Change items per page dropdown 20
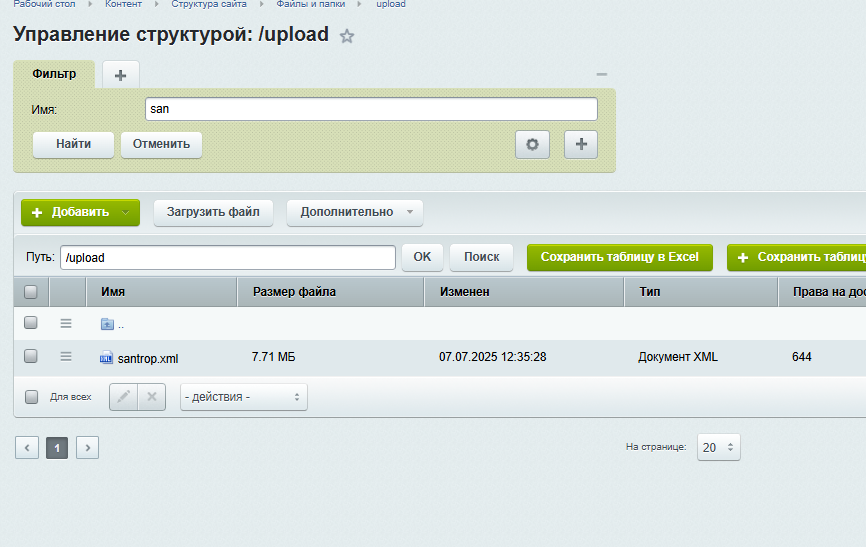Image resolution: width=866 pixels, height=547 pixels. click(x=719, y=448)
